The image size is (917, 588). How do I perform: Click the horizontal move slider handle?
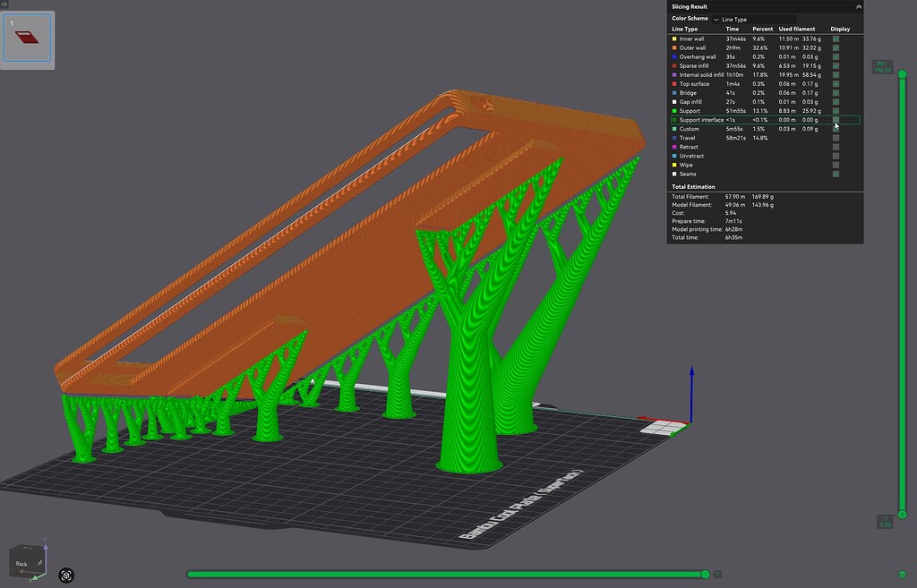pos(706,575)
